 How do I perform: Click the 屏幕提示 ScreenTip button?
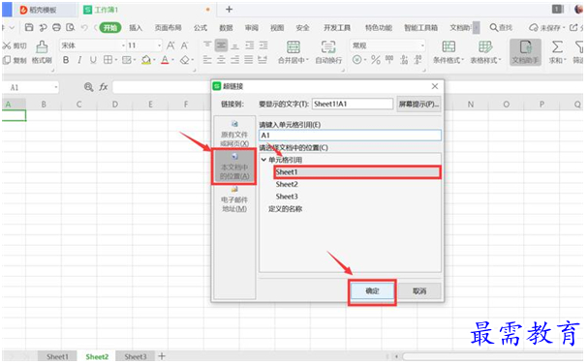tap(418, 104)
